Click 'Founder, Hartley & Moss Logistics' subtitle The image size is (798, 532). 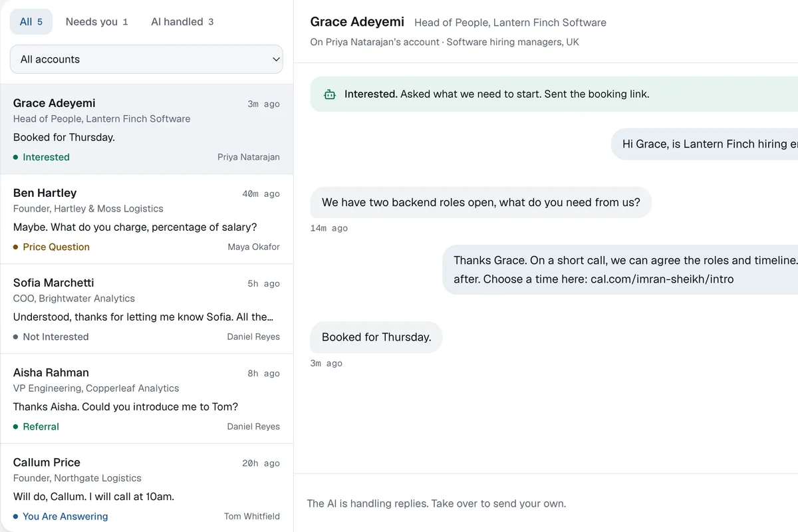(x=88, y=209)
